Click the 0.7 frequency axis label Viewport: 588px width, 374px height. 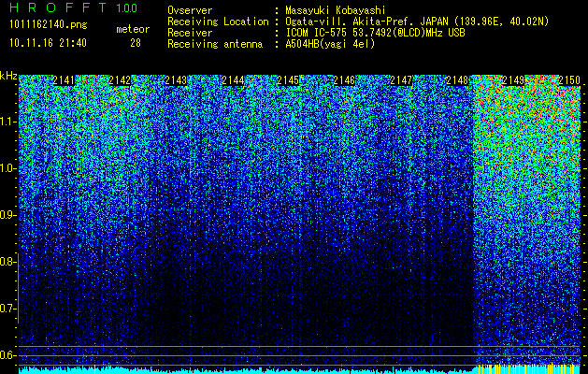coord(7,309)
